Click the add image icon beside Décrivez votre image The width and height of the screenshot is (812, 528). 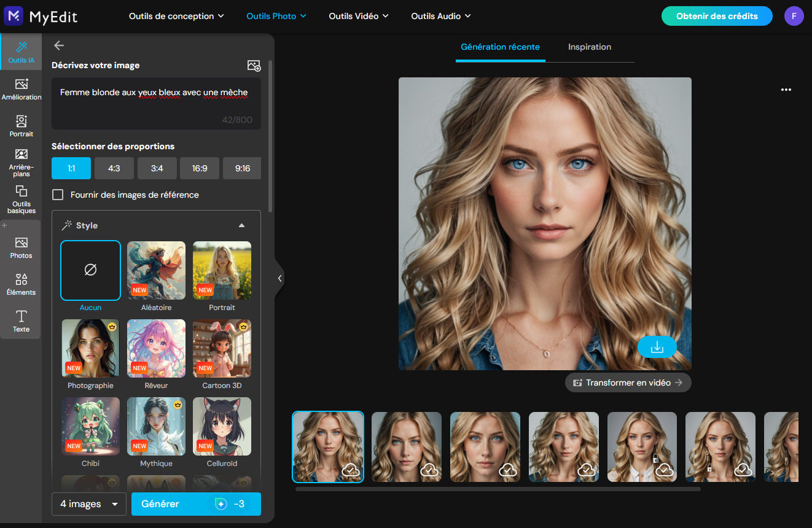tap(254, 66)
